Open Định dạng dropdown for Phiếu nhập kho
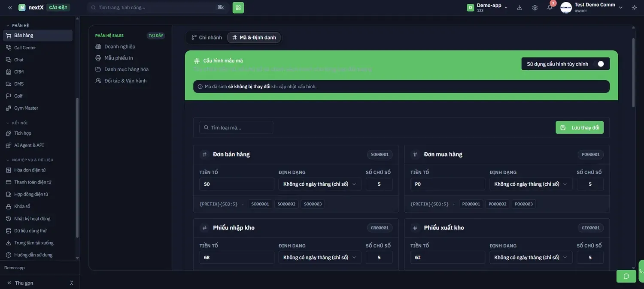644x289 pixels. tap(320, 257)
